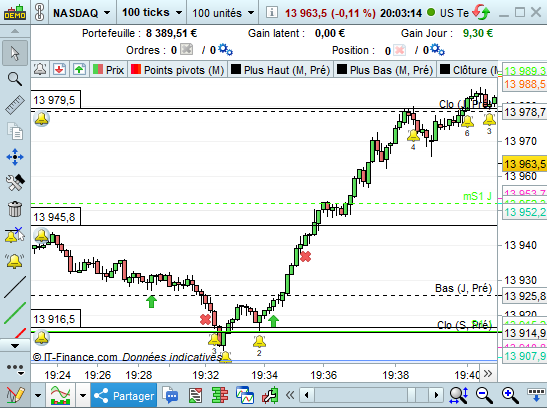The height and width of the screenshot is (408, 547).
Task: Select the green line drawing tool
Action: (x=15, y=313)
